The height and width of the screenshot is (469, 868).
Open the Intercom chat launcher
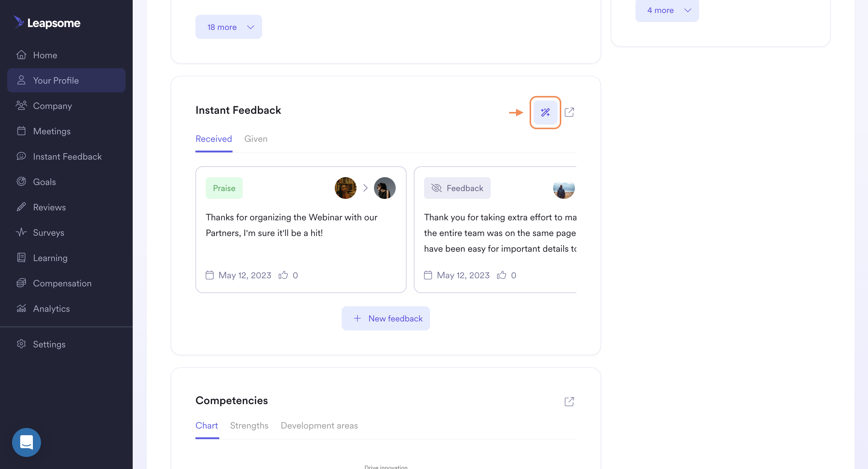point(26,442)
